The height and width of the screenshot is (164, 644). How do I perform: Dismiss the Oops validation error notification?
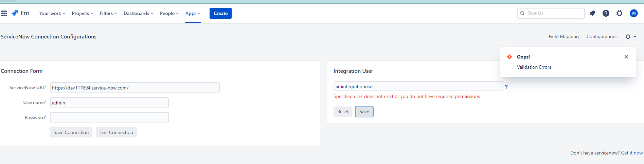pos(626,57)
